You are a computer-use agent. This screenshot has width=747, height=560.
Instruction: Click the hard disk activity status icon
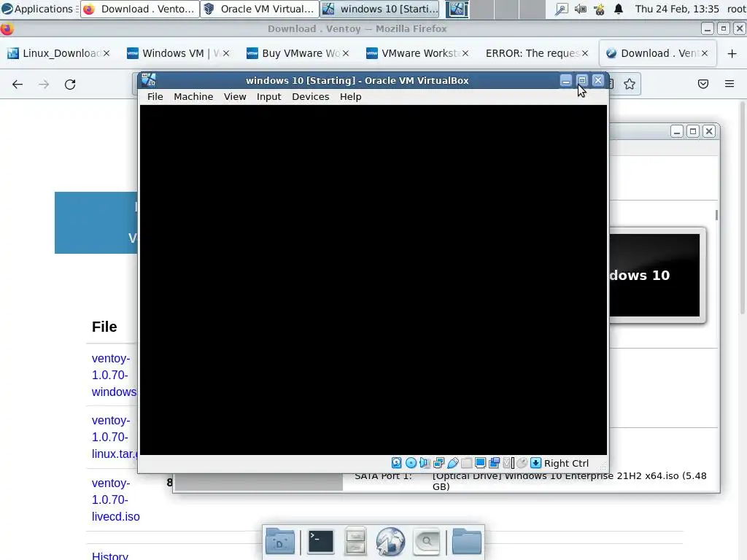click(396, 463)
